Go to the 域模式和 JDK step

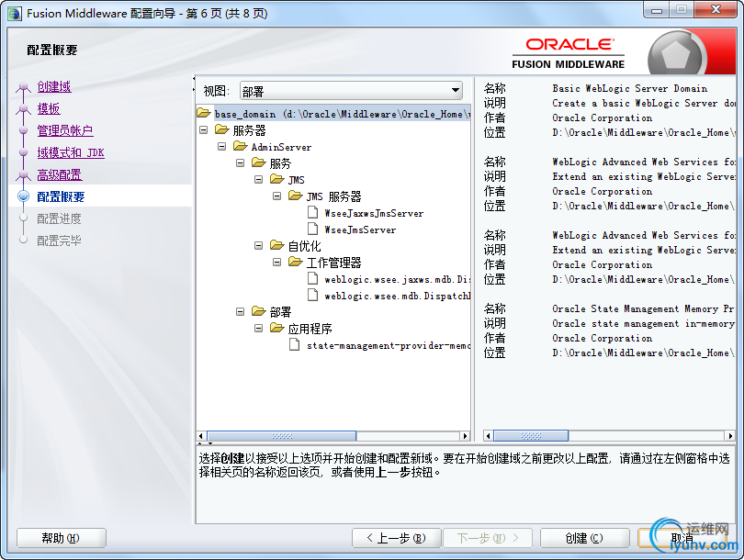tap(71, 152)
